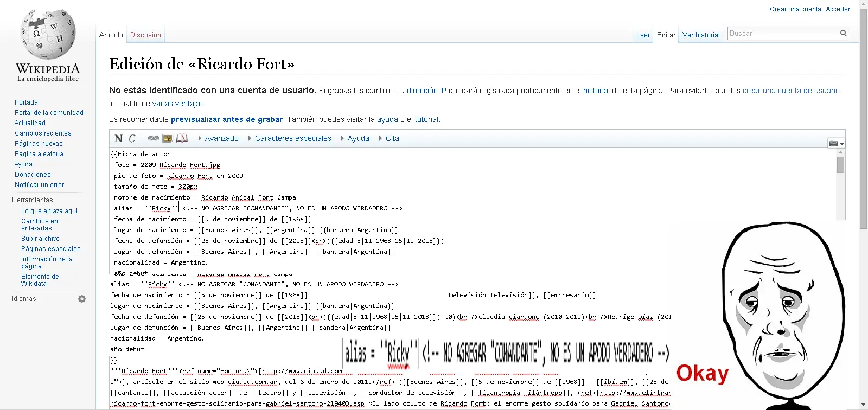Screen dimensions: 868x410
Task: Go to the Wikipedia globe logo home
Action: coord(48,46)
